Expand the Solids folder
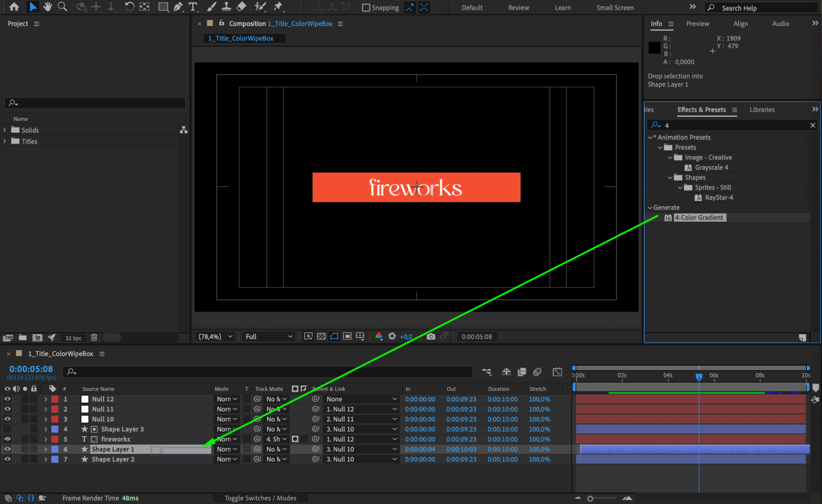 point(5,130)
